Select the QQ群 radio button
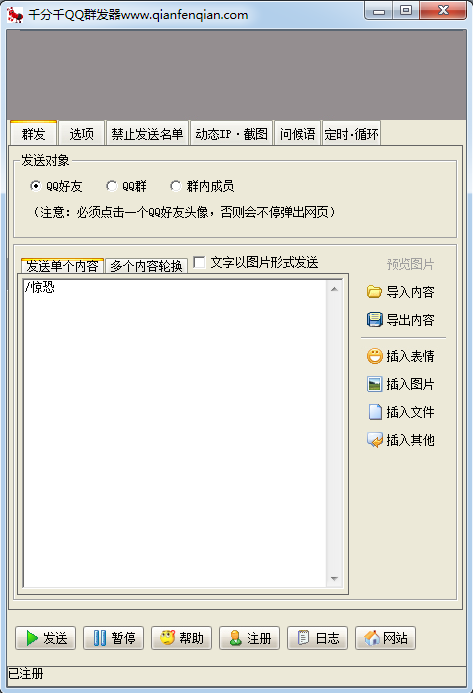 [x=112, y=186]
